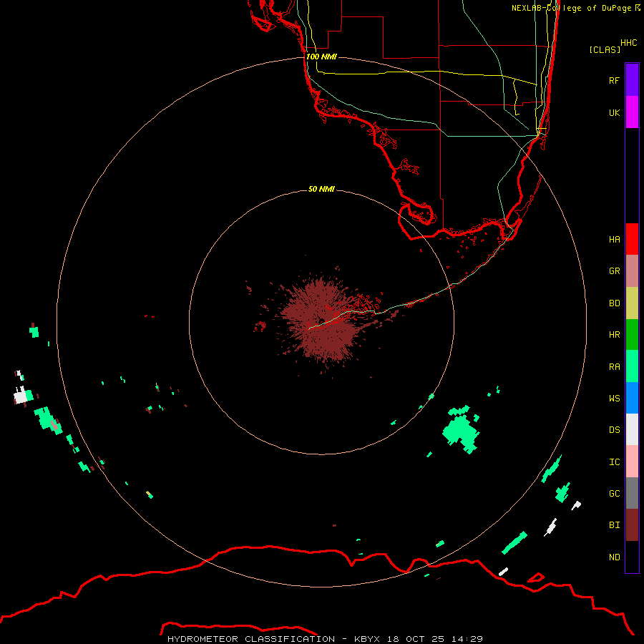This screenshot has height=644, width=644.
Task: Click the "[CLAS]" units label
Action: 605,49
